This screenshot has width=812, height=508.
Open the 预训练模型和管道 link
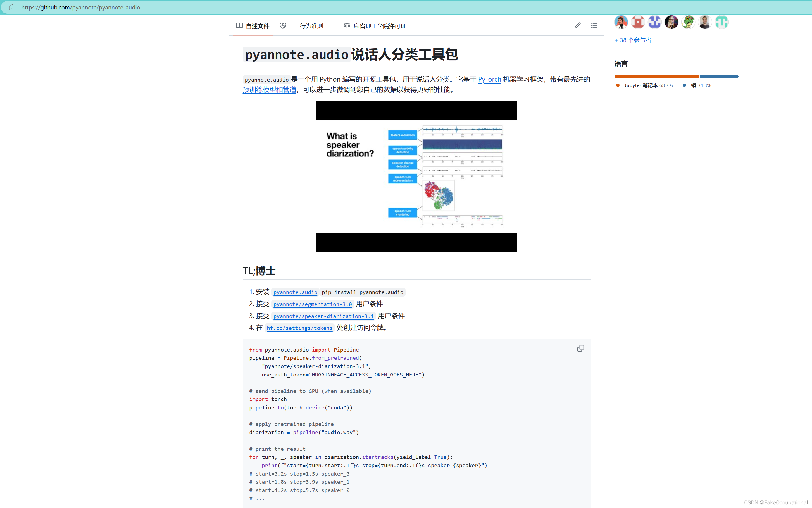(270, 90)
